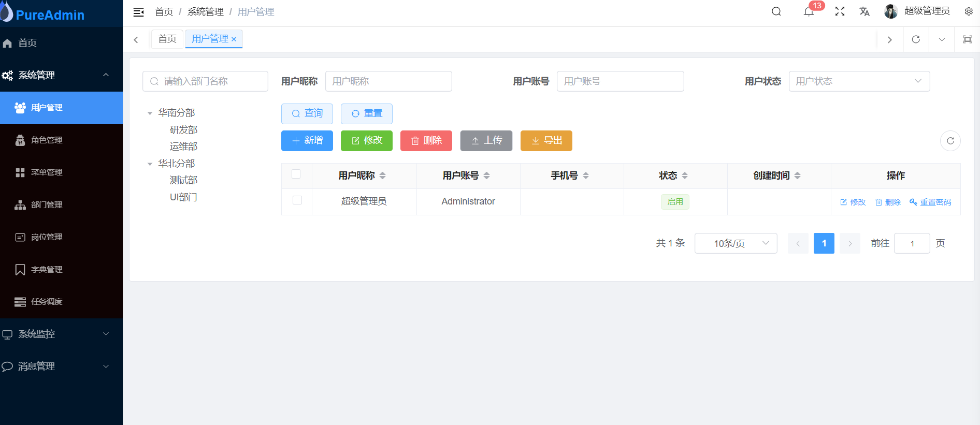Go to 首页 in the sidebar

[61, 43]
